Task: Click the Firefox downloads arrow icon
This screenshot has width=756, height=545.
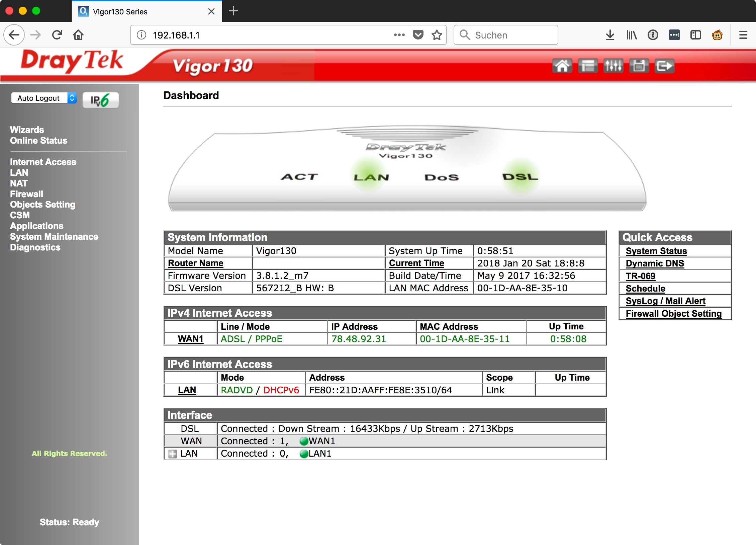Action: (610, 35)
